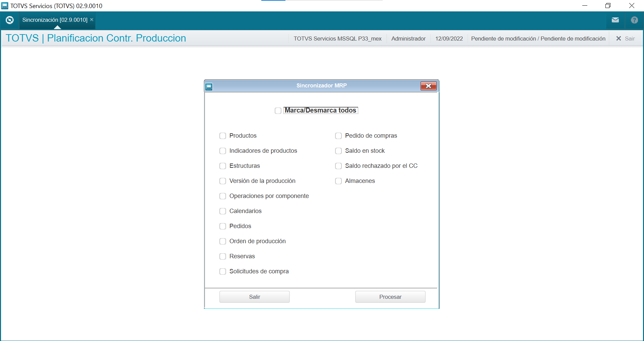Enable the Reservas checkbox
This screenshot has width=644, height=341.
[x=223, y=256]
